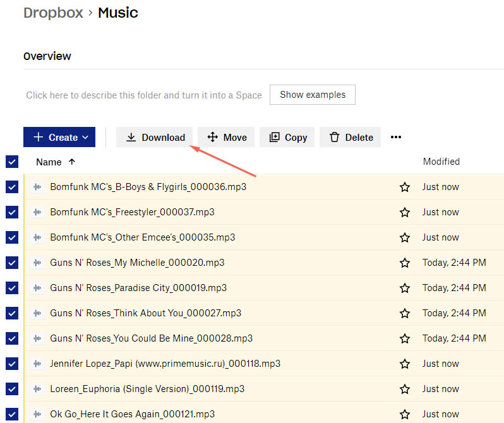
Task: Click audio icon of Bomfunk MC's_Freestyler
Action: coord(37,212)
